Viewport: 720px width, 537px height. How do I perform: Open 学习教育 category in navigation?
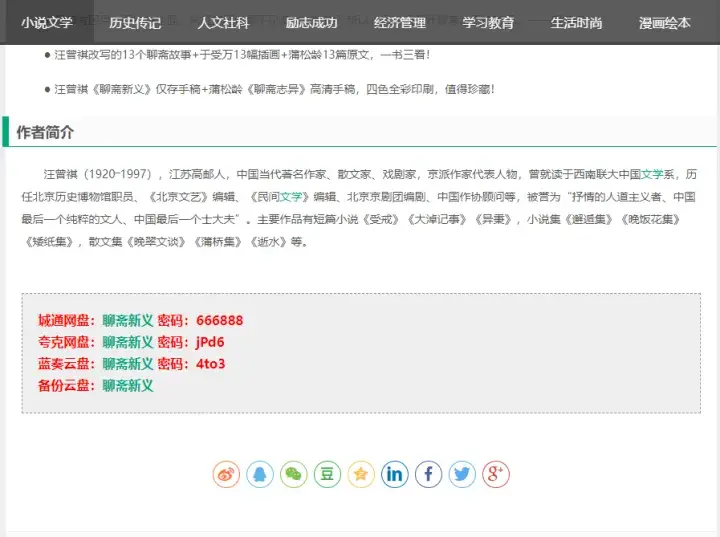(488, 23)
